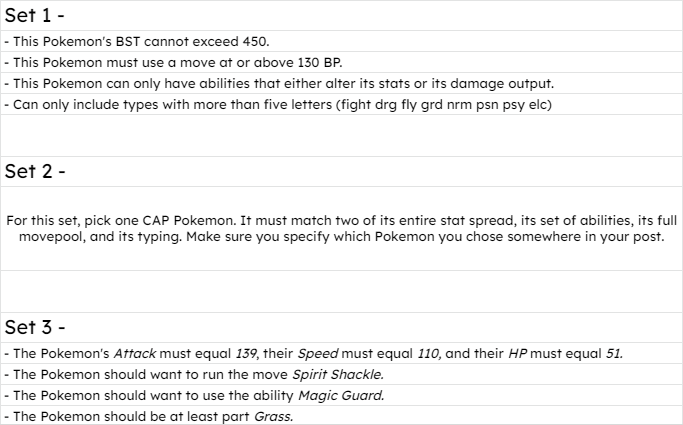Select the blank cell above Set 3

tap(342, 291)
